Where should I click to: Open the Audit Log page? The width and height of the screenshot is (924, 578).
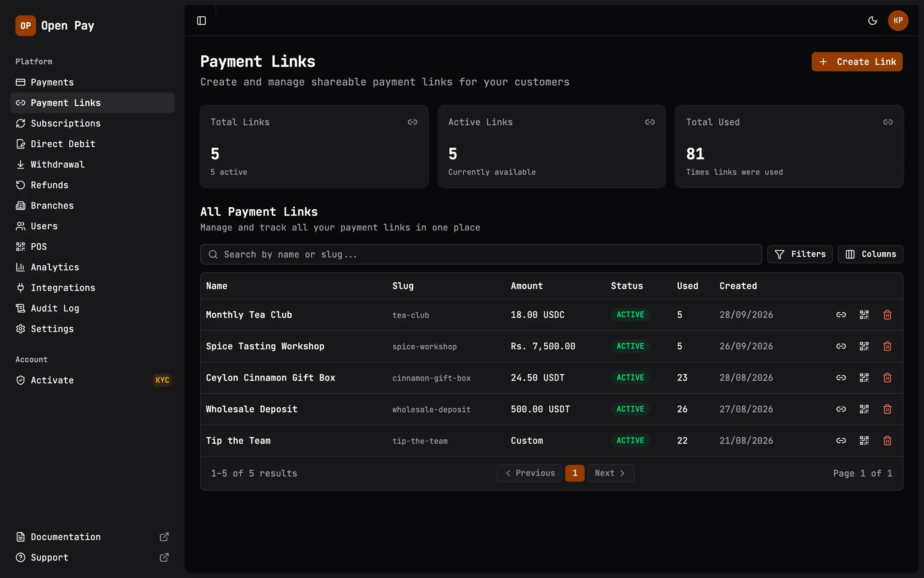pos(92,309)
